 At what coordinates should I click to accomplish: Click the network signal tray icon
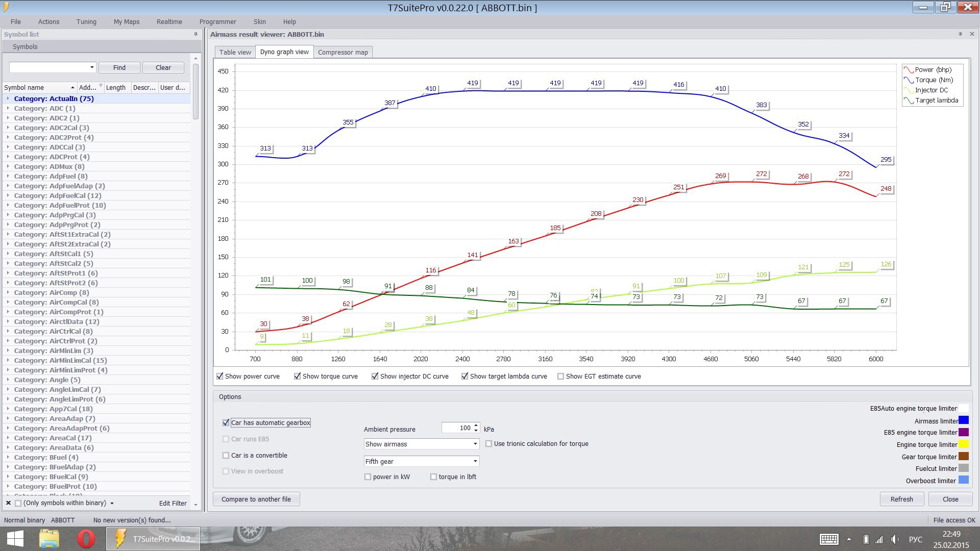[x=879, y=539]
